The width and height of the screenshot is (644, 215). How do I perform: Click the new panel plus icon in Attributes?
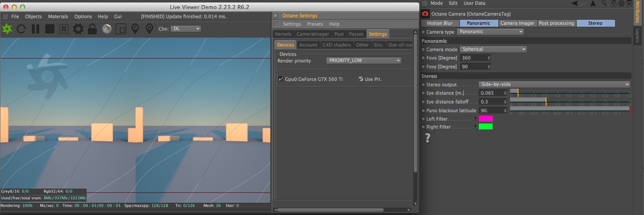629,3
